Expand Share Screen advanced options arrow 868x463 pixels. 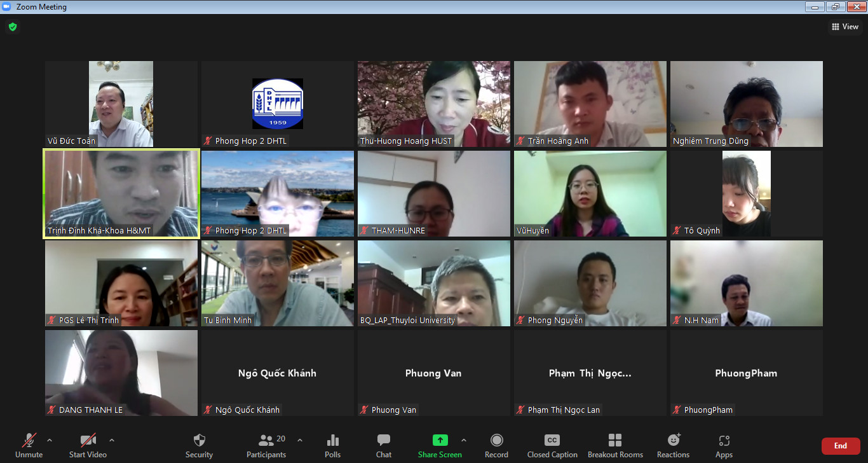click(463, 440)
